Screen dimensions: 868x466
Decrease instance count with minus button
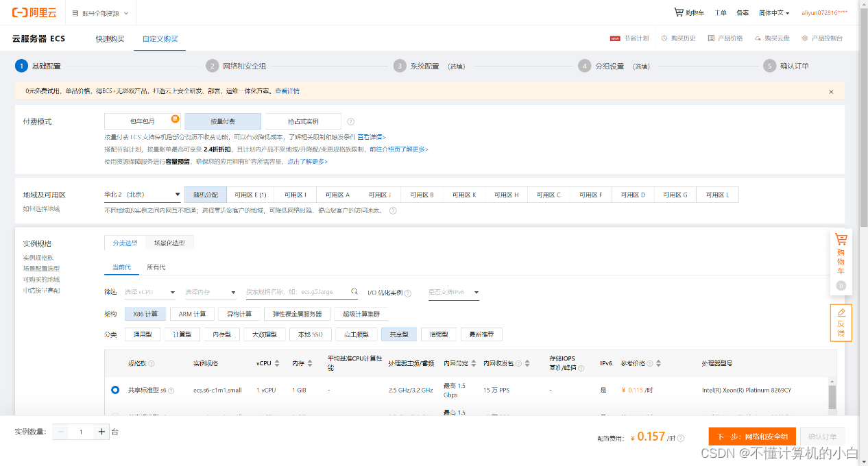[61, 432]
